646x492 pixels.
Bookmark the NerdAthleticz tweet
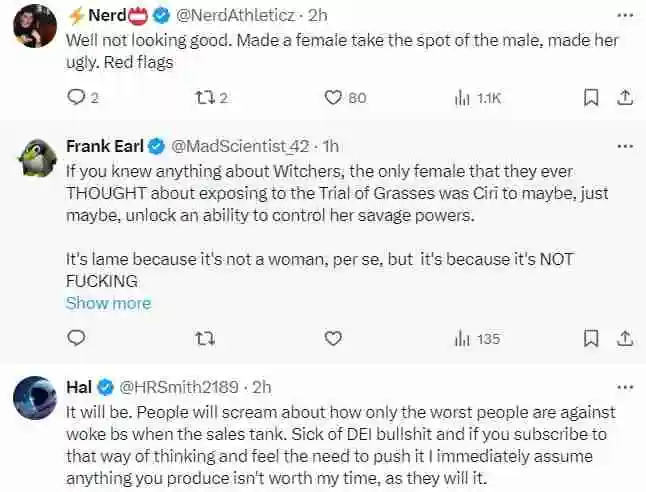point(591,97)
